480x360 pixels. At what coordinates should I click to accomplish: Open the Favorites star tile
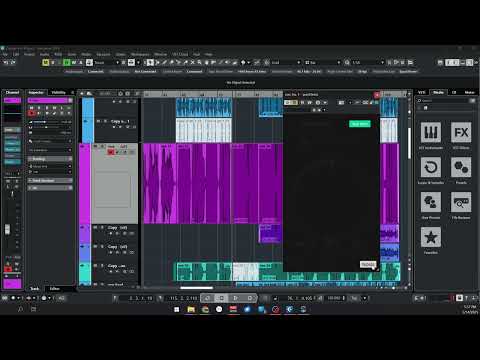click(431, 237)
